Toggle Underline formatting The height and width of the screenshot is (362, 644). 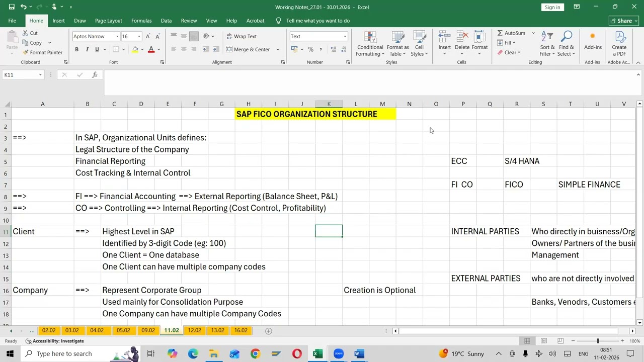coord(97,49)
